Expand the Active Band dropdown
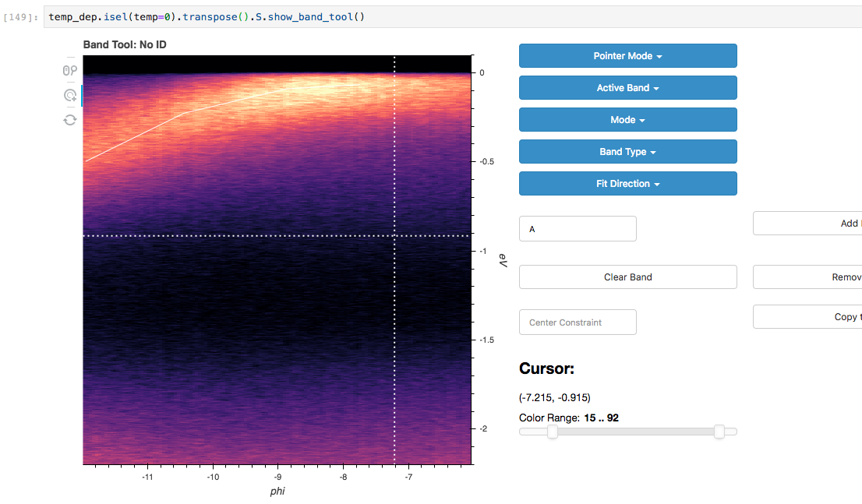This screenshot has height=504, width=862. pyautogui.click(x=628, y=88)
